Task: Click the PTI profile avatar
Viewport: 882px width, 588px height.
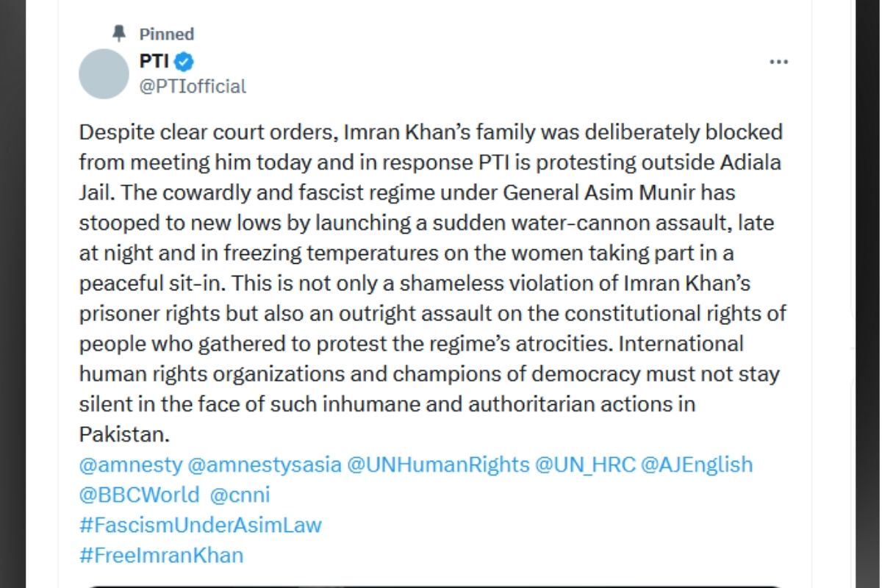Action: click(x=104, y=74)
